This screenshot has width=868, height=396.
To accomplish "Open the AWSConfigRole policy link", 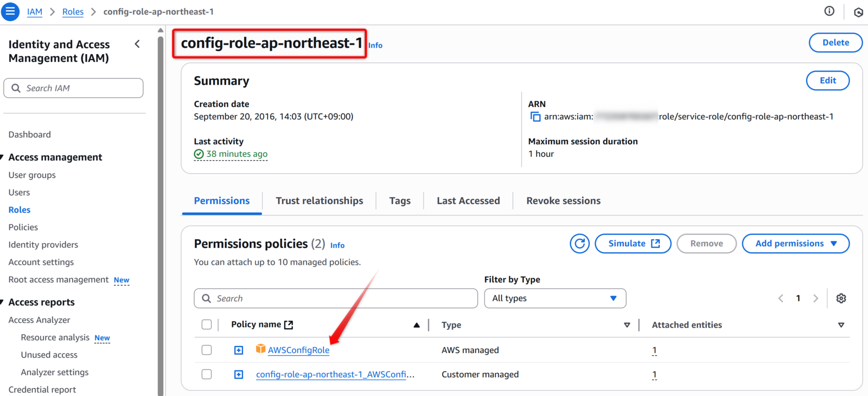I will coord(298,350).
